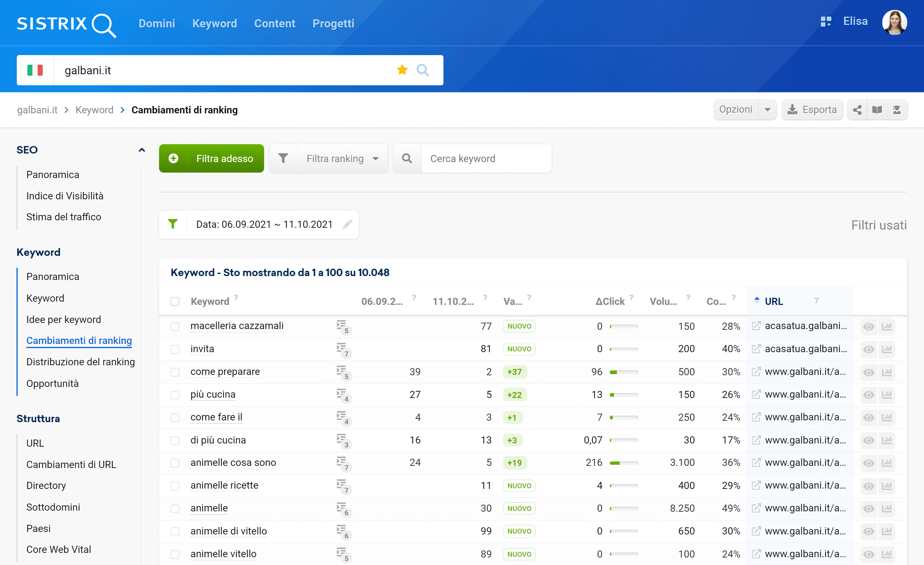Check the invita row checkbox

175,349
